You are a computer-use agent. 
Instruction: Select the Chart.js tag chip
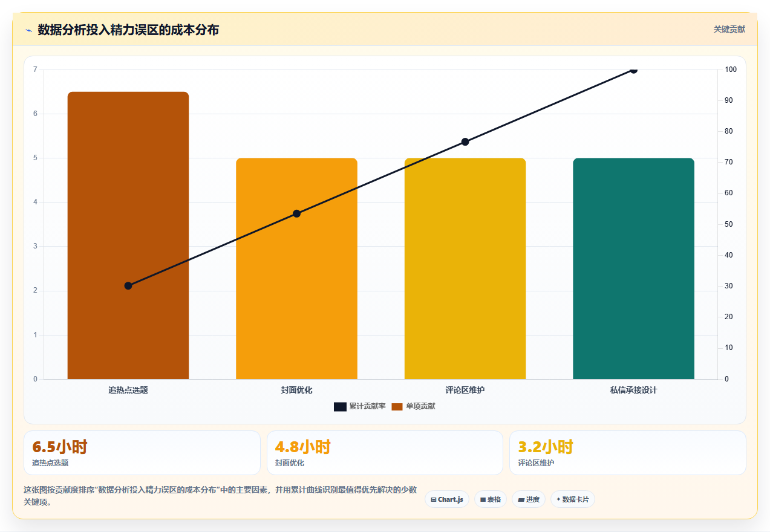coord(447,499)
